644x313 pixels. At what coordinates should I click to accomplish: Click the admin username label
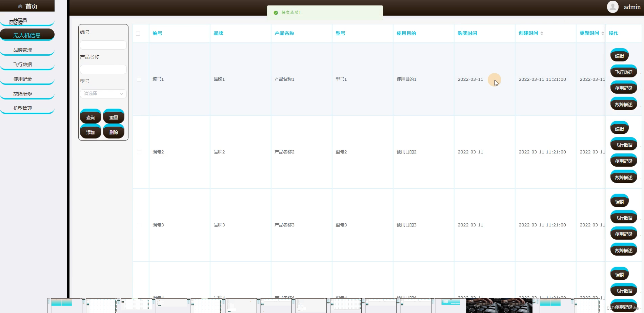(632, 7)
